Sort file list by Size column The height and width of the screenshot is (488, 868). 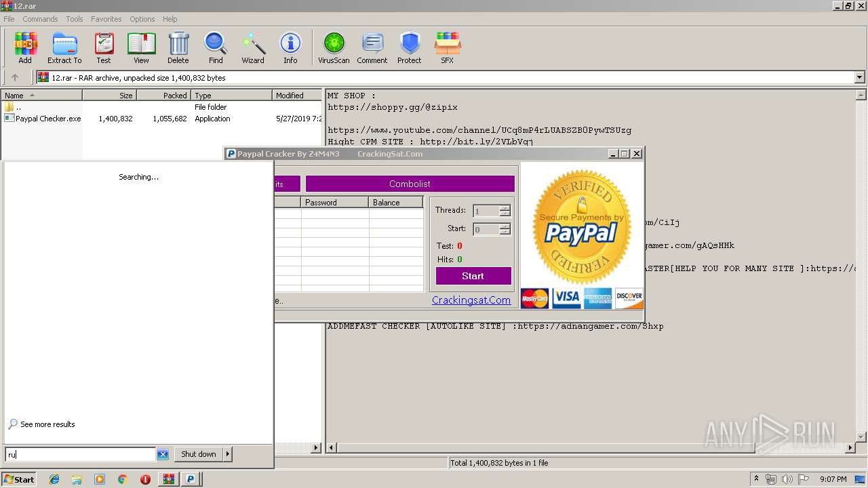click(x=109, y=96)
